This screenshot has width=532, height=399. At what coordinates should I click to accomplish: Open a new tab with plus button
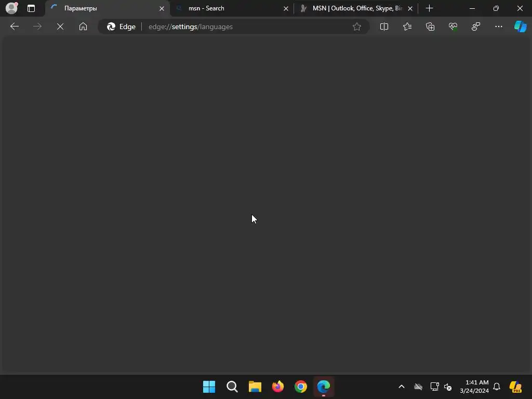(429, 8)
